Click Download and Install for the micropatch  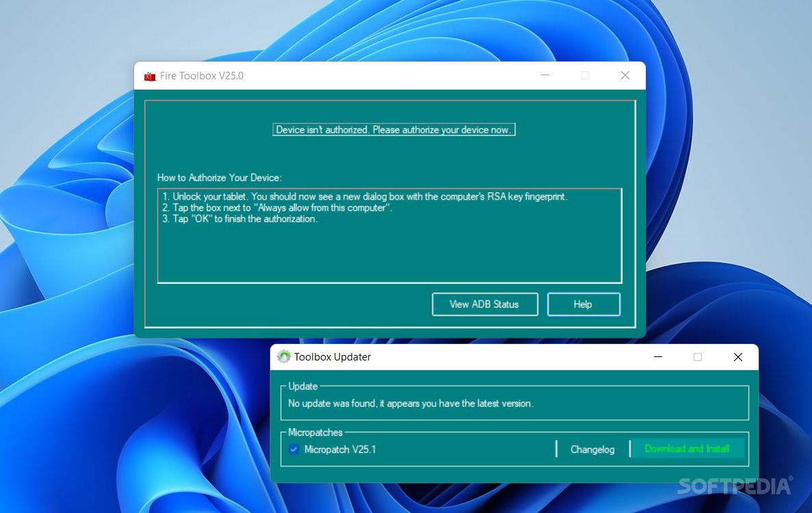(x=687, y=448)
